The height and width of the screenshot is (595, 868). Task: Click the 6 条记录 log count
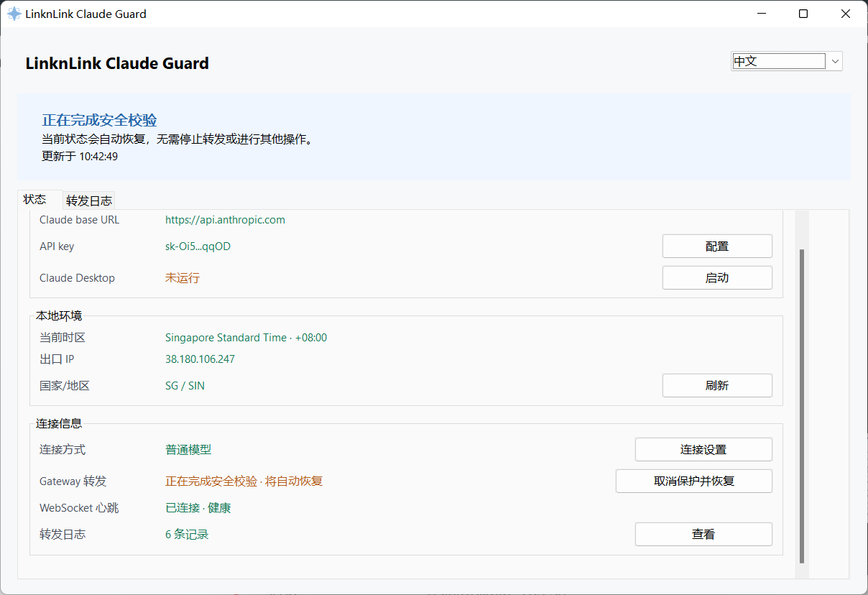coord(187,535)
